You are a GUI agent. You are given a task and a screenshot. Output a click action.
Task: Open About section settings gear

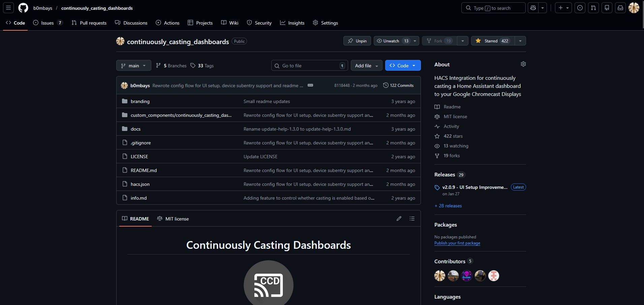coord(523,64)
